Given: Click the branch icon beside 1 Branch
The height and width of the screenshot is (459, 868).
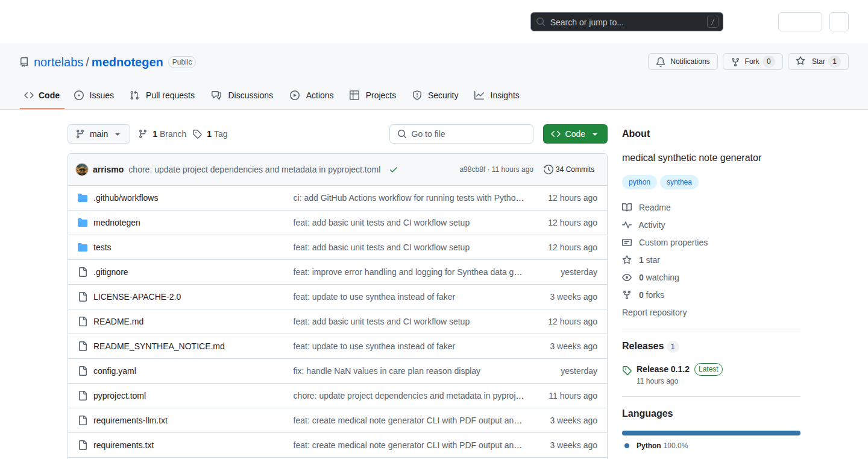Looking at the screenshot, I should point(143,134).
